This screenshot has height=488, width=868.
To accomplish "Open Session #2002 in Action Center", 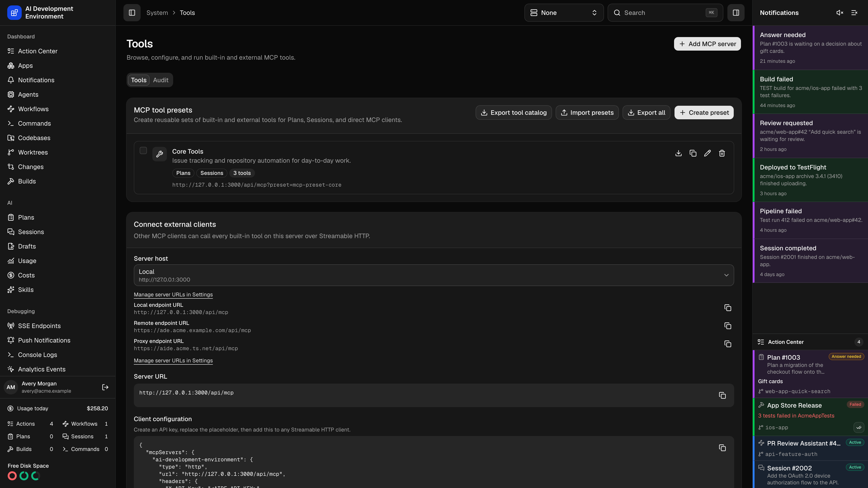I will point(810,474).
